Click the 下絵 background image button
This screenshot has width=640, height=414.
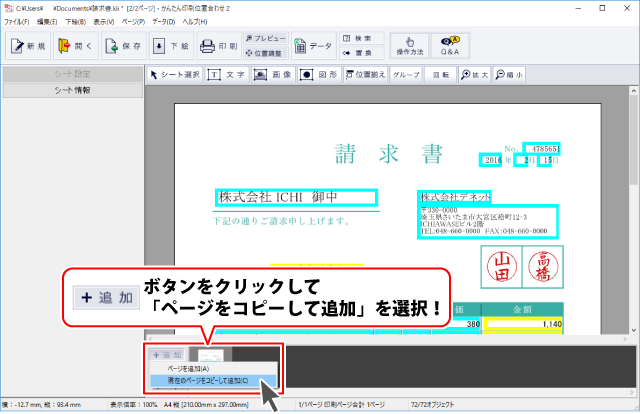(170, 46)
